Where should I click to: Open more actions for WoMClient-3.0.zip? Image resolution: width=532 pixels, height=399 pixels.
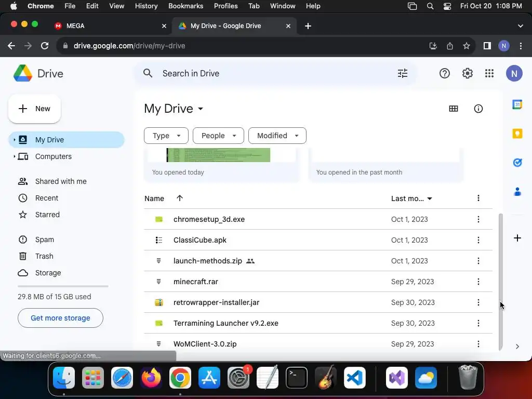(478, 344)
